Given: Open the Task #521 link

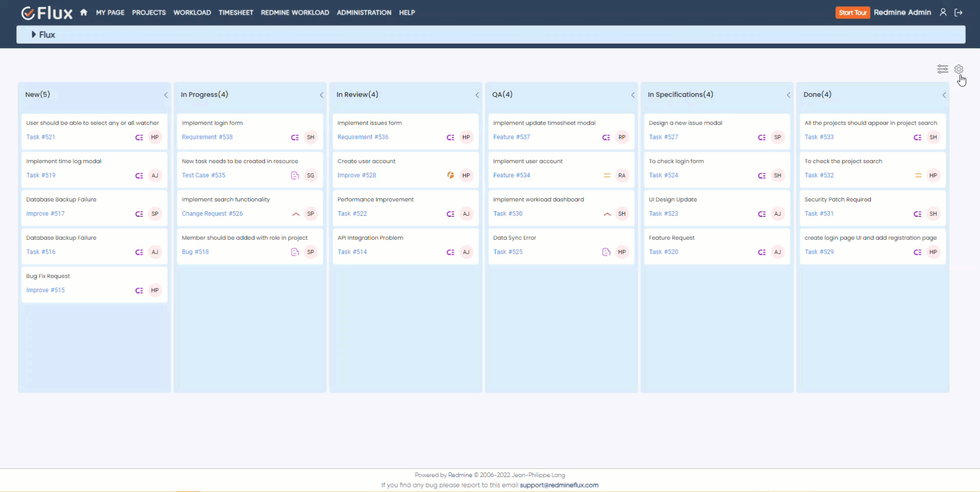Looking at the screenshot, I should click(40, 137).
